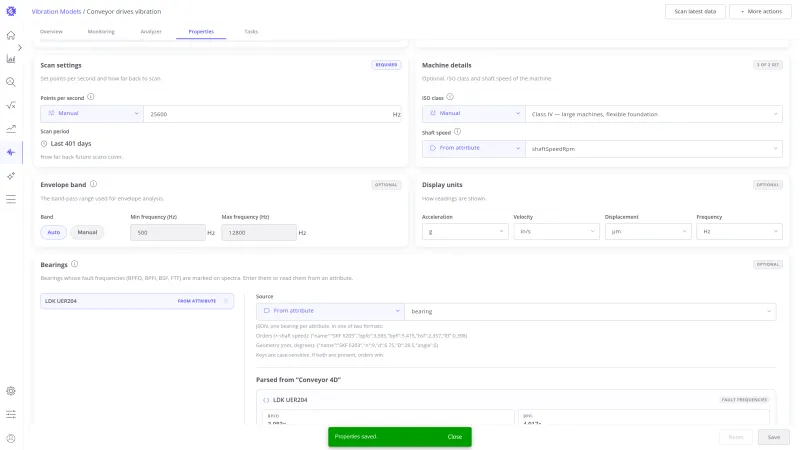
Task: Close the Properties saved notification
Action: [455, 437]
